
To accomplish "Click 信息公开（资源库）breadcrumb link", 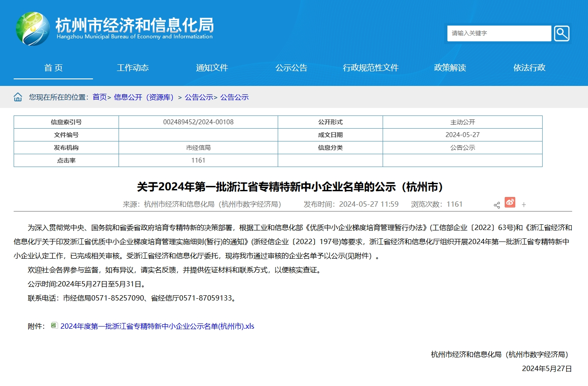I will coord(145,97).
